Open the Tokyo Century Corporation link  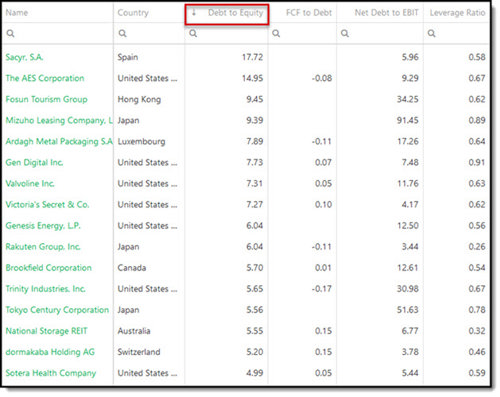[x=57, y=310]
